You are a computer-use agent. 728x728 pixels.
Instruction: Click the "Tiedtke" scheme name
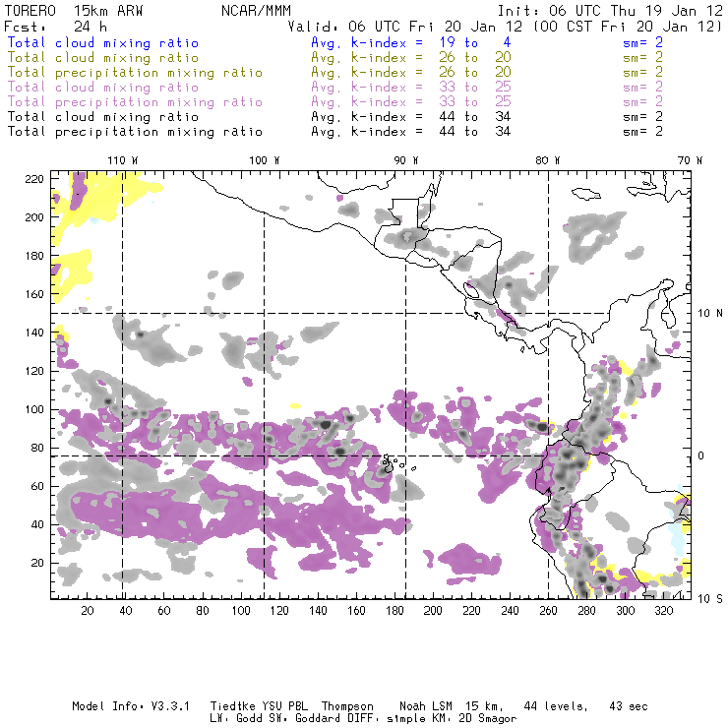[232, 706]
